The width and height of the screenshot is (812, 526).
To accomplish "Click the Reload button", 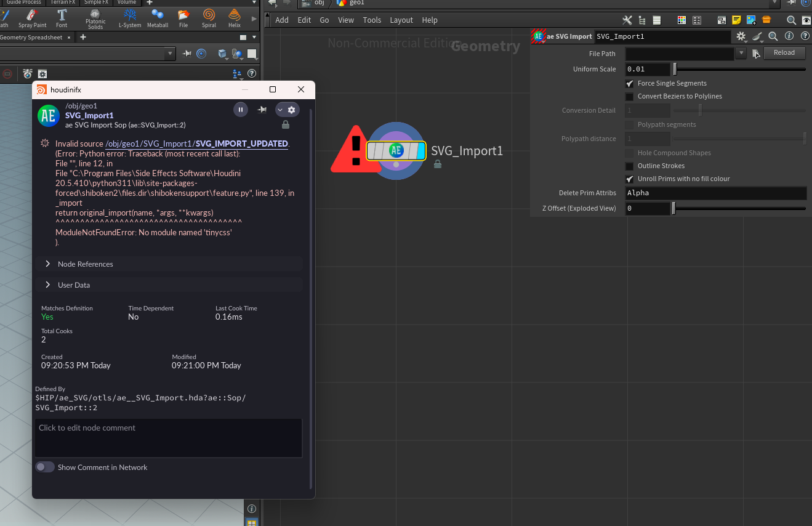I will tap(784, 53).
